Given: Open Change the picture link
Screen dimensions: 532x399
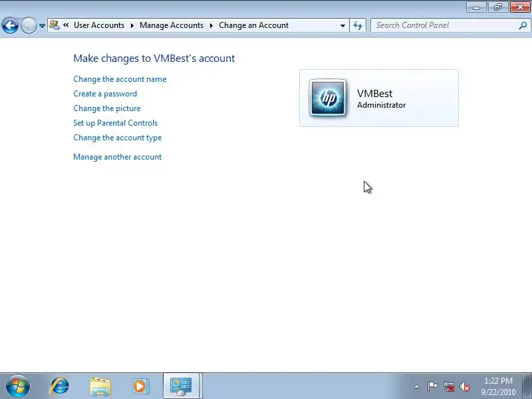Looking at the screenshot, I should tap(107, 108).
